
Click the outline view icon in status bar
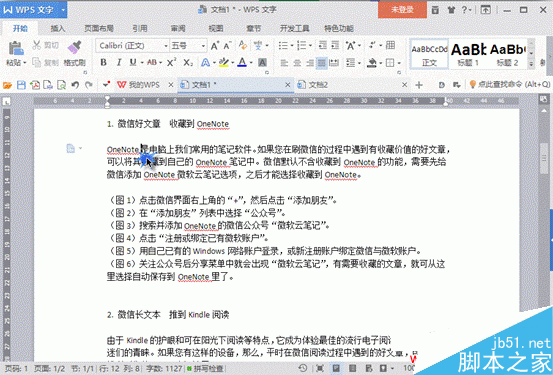pos(352,368)
